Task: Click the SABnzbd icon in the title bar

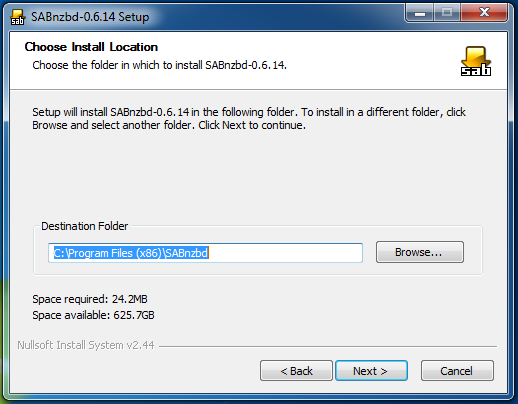Action: [x=17, y=17]
